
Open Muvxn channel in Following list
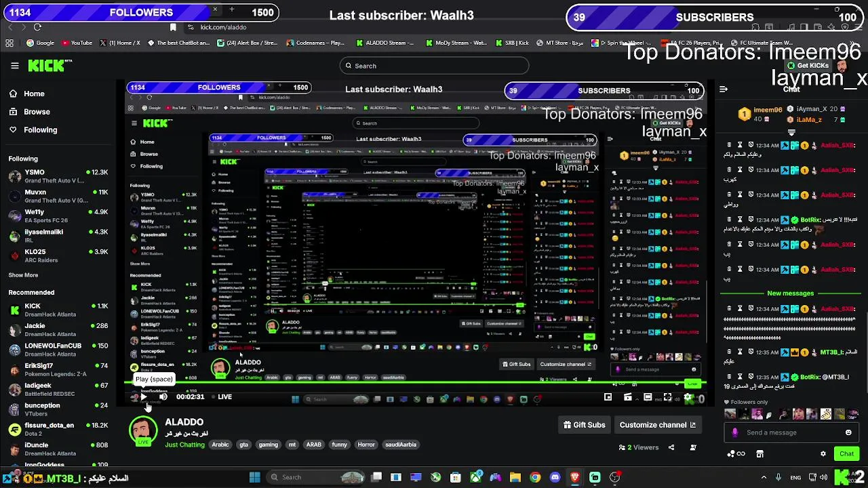tap(58, 196)
